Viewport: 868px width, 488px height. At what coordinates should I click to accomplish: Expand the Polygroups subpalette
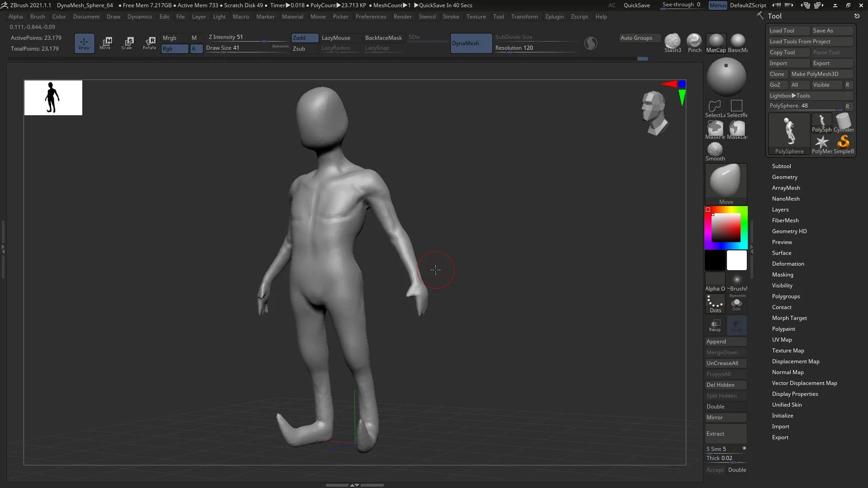click(786, 296)
